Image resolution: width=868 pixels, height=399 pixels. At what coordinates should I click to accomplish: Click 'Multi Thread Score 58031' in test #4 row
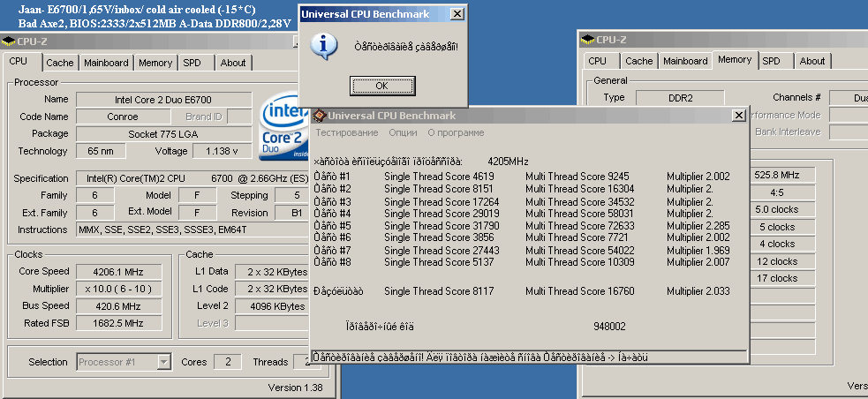[579, 214]
